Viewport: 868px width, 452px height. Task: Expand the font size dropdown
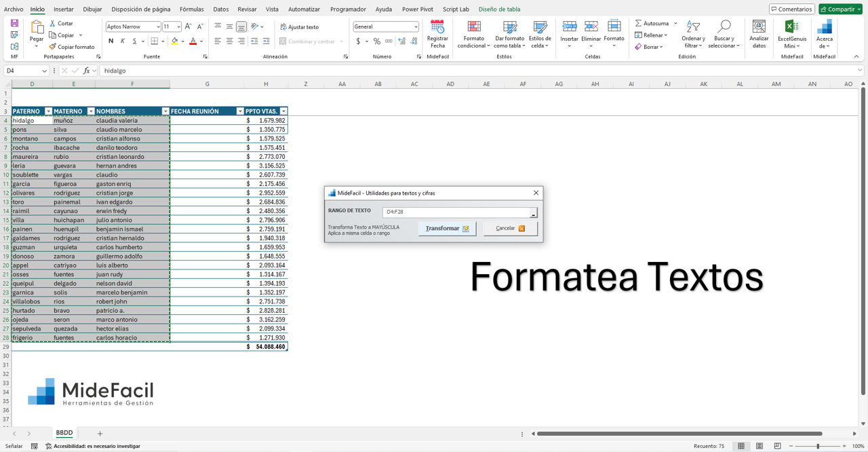tap(180, 25)
